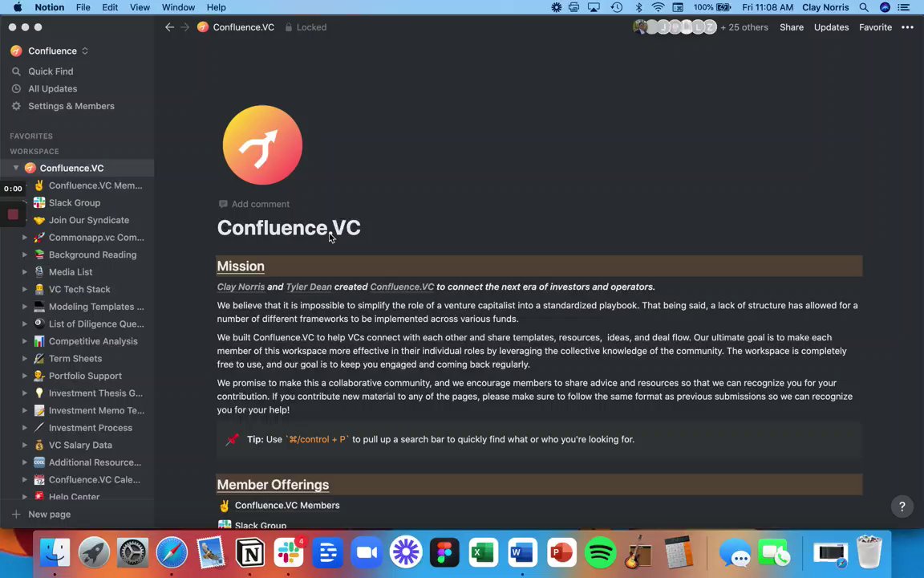Open the Window menu
924x578 pixels.
[x=178, y=7]
